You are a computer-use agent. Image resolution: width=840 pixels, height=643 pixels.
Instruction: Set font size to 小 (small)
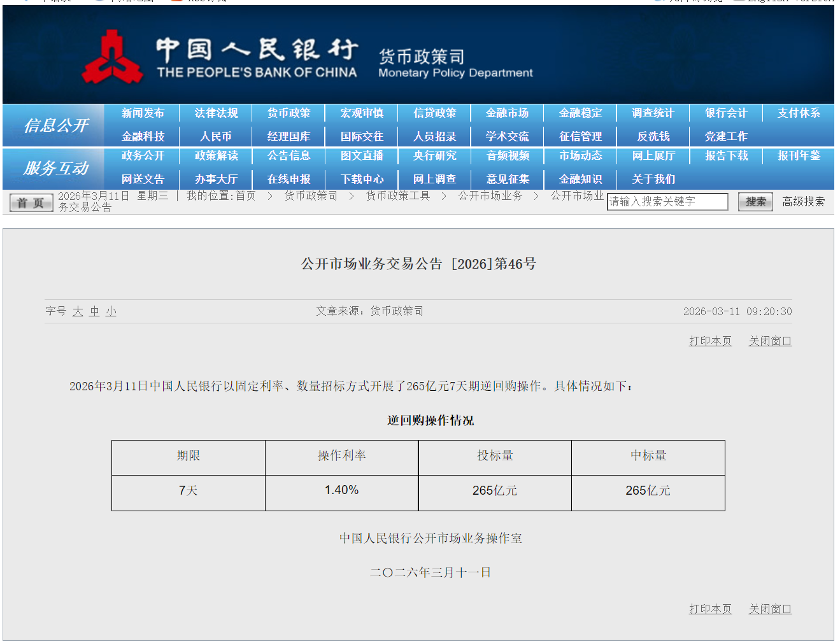111,311
